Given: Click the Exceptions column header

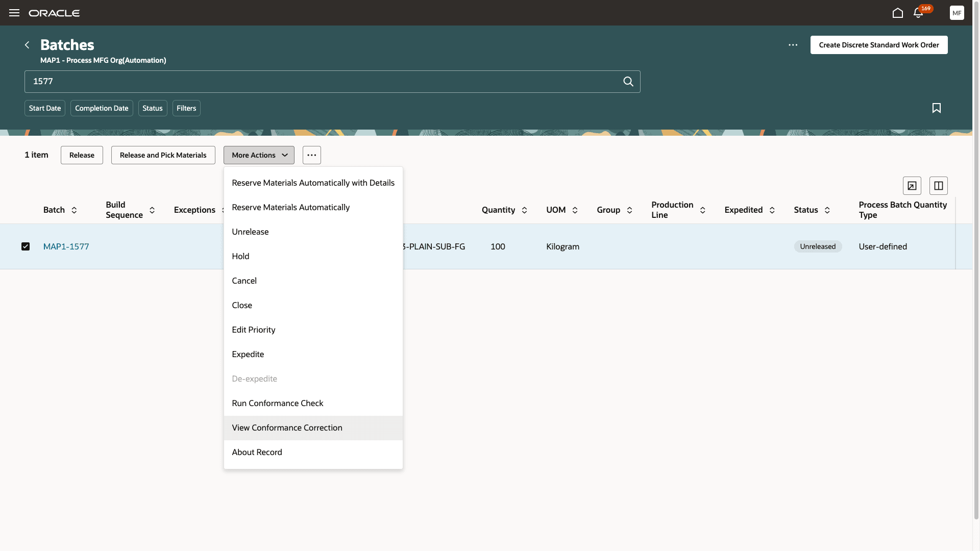Looking at the screenshot, I should [194, 210].
